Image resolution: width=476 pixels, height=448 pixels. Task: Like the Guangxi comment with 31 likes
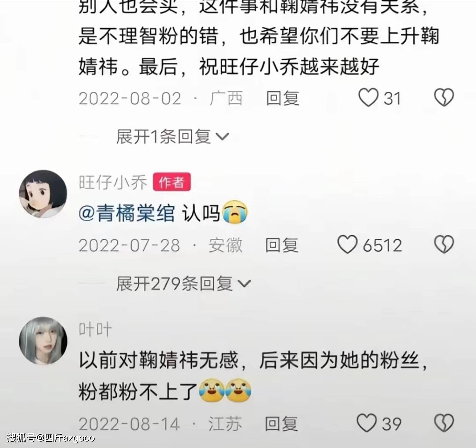coord(368,98)
